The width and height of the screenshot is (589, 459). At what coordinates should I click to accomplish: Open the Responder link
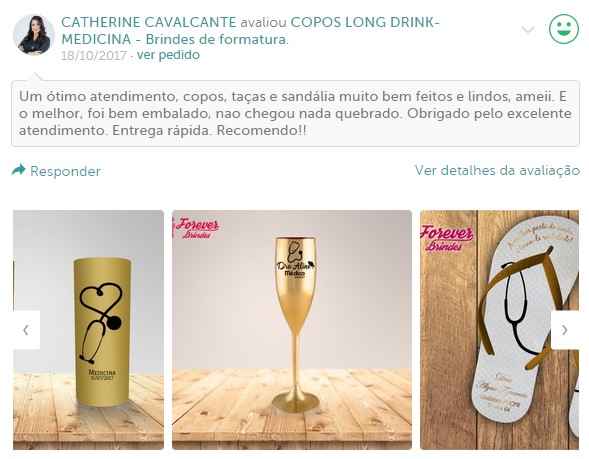(x=65, y=171)
